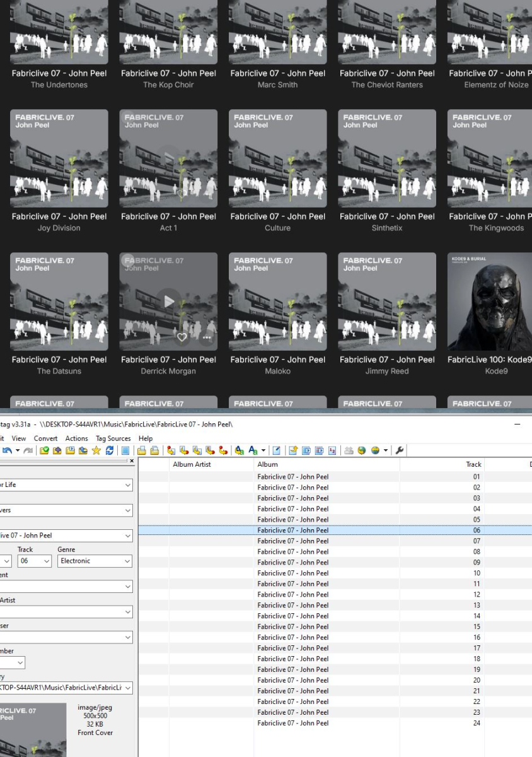532x757 pixels.
Task: Tick the selection circle on Act 1 tile
Action: coord(128,118)
